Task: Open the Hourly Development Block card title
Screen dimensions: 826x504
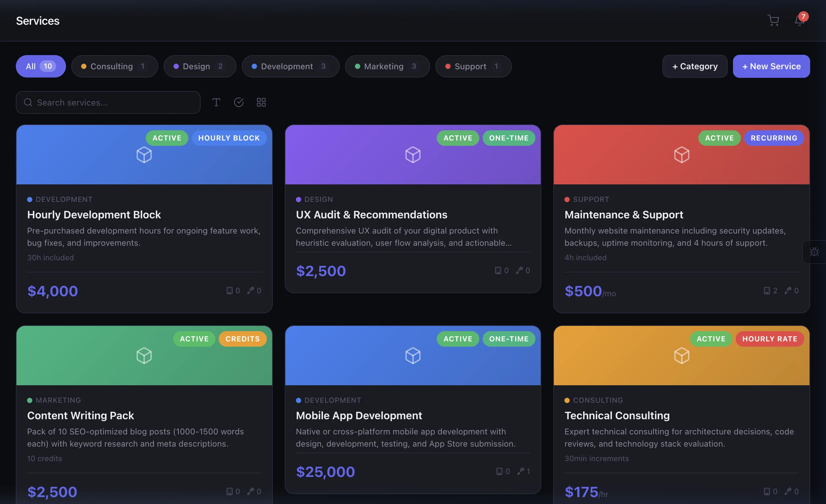Action: (x=94, y=215)
